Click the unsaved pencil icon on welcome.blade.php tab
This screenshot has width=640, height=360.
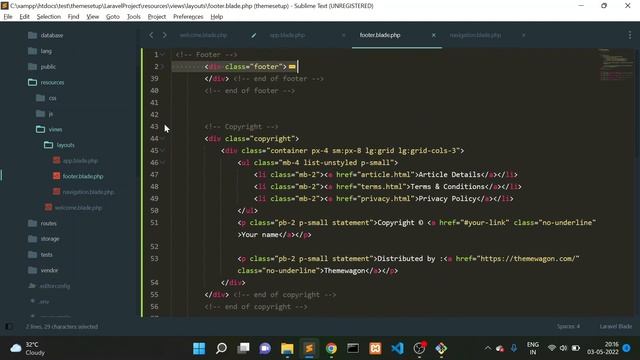253,36
